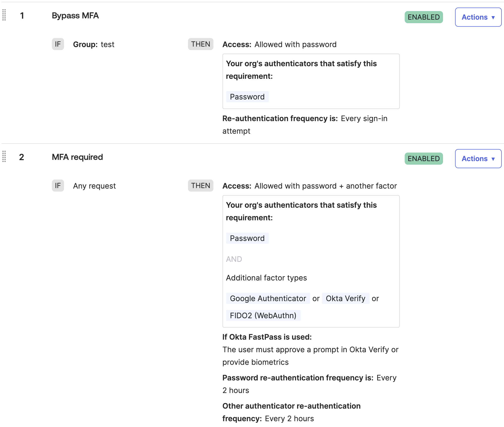504x427 pixels.
Task: Click the ENABLED badge on Bypass MFA
Action: click(x=424, y=17)
